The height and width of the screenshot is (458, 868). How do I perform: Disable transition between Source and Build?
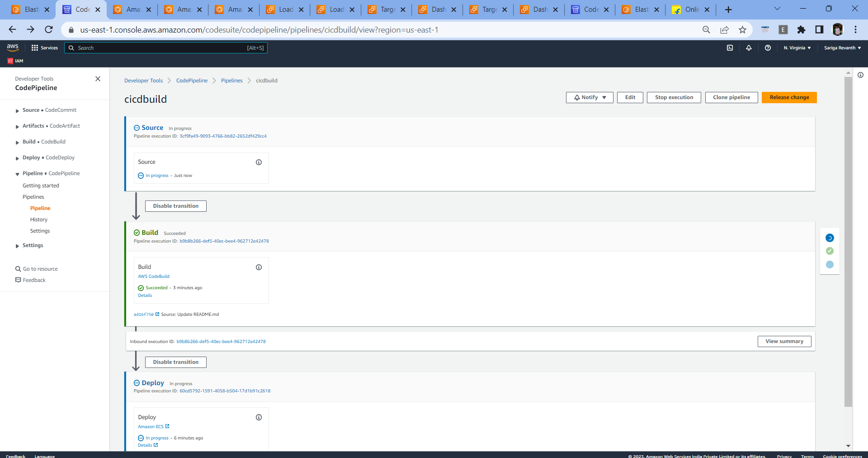[175, 206]
